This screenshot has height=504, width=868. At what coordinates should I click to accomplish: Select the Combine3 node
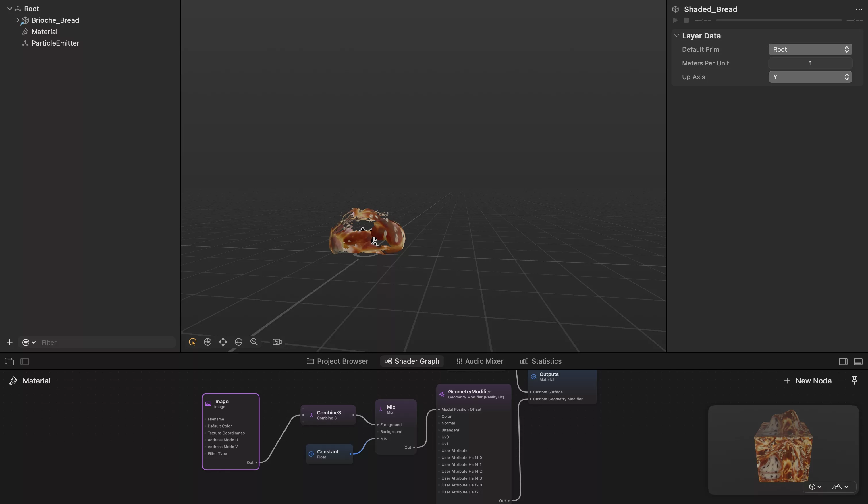pos(329,415)
